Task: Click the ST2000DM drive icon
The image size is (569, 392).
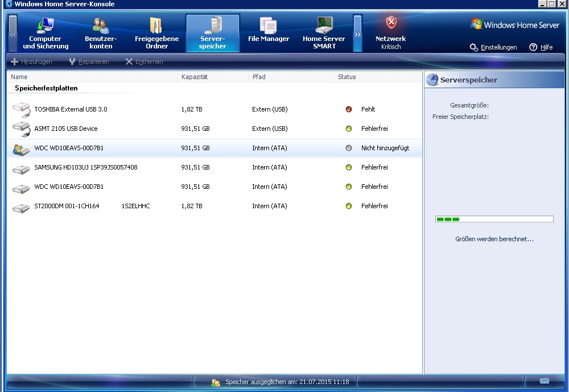Action: click(21, 208)
